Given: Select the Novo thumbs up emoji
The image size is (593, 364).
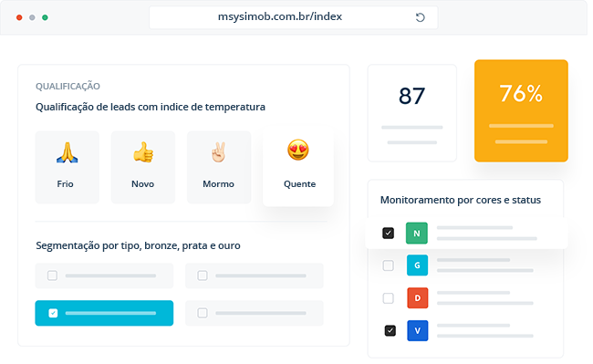Looking at the screenshot, I should tap(143, 152).
